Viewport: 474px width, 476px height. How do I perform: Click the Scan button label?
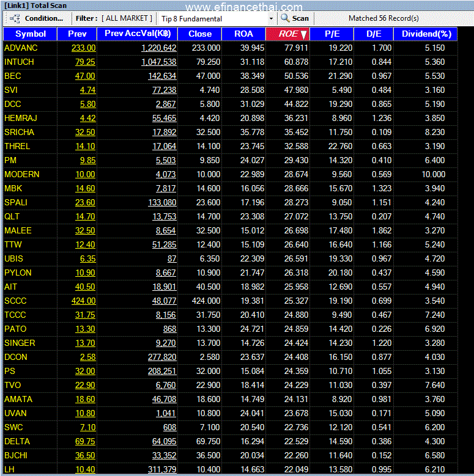coord(300,18)
